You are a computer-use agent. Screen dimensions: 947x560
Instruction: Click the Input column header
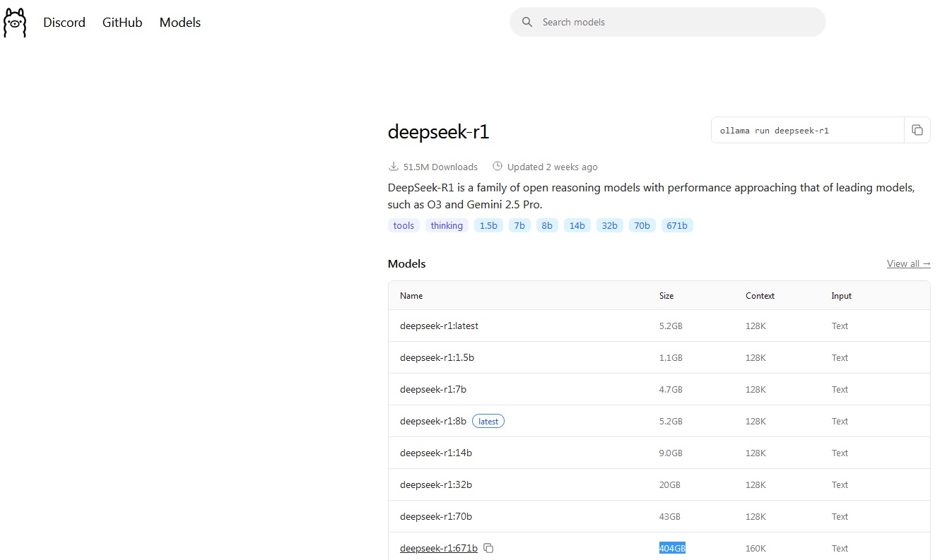(x=842, y=296)
